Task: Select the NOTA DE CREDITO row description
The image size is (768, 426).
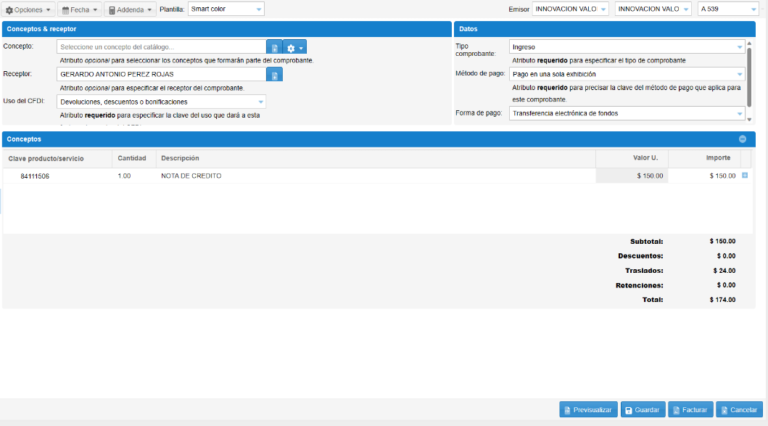Action: coord(191,176)
